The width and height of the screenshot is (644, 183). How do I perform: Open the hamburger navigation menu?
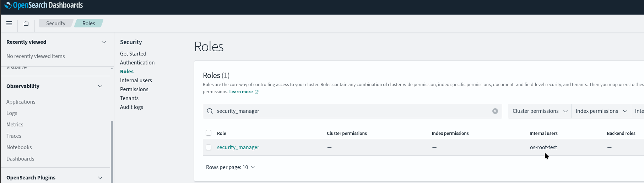click(x=9, y=23)
